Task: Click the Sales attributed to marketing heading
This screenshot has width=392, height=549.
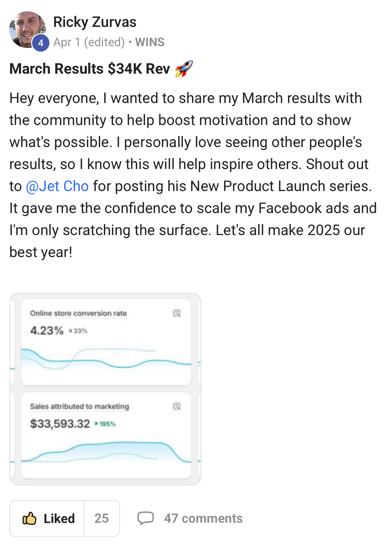Action: 79,407
